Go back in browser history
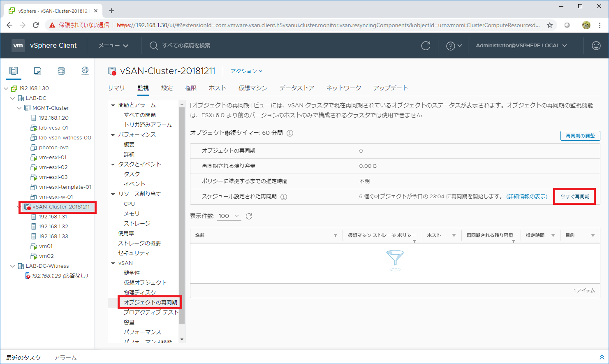Screen dimensions: 609x364 click(9, 25)
